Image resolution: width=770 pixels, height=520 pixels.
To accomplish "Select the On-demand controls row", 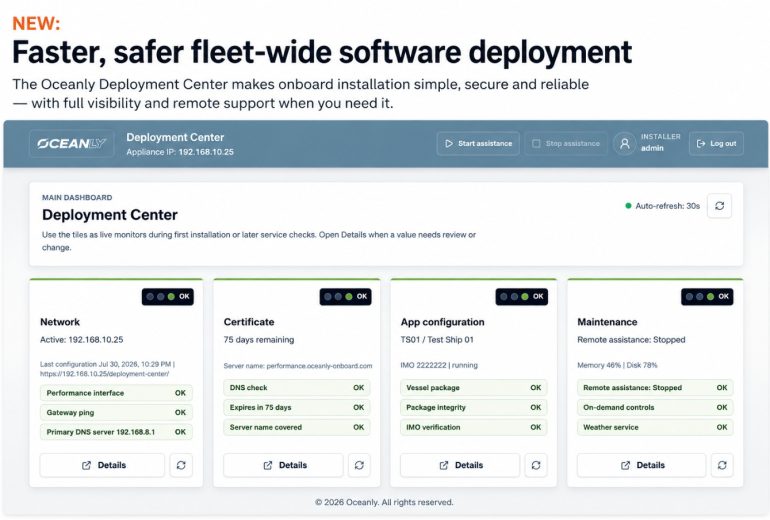I will [x=655, y=407].
